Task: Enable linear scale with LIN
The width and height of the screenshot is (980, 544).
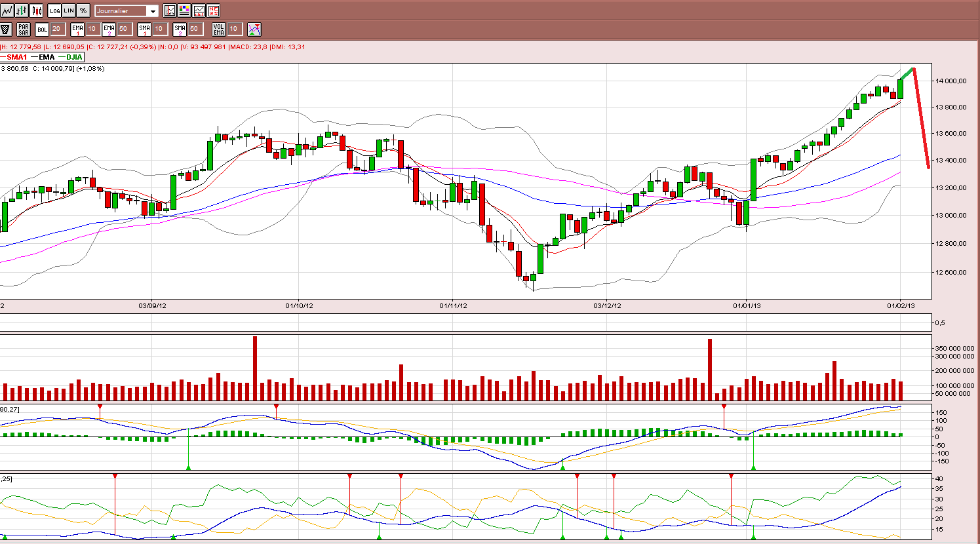Action: click(x=69, y=10)
